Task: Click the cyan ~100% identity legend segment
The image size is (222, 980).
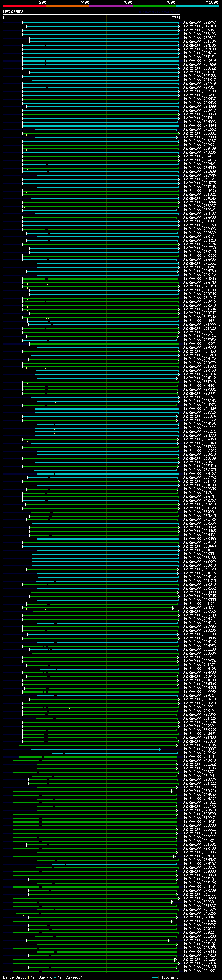Action: pyautogui.click(x=197, y=7)
